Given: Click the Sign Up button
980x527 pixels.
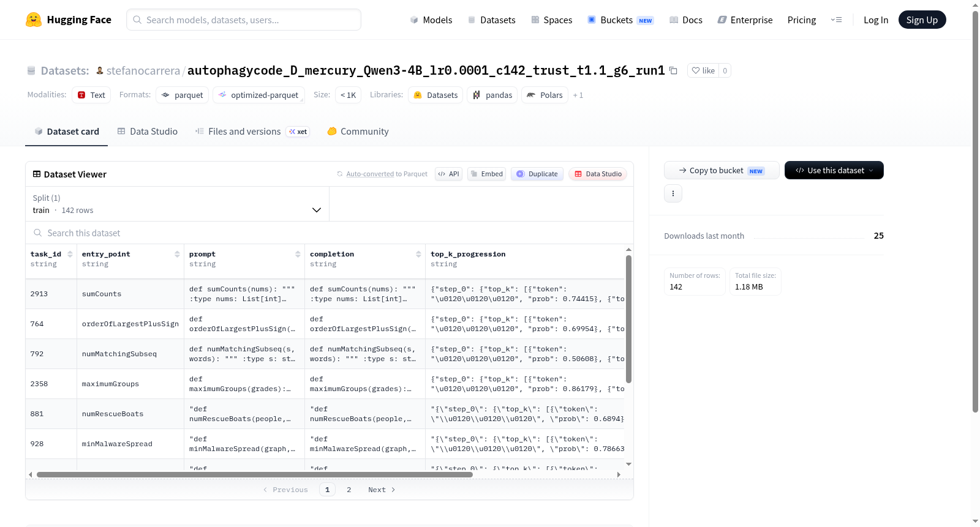Looking at the screenshot, I should [x=922, y=20].
